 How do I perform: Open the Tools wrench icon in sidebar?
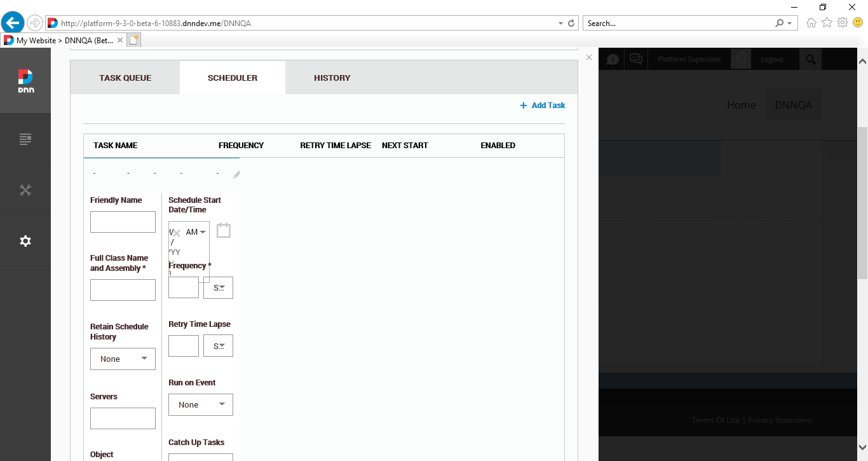[x=25, y=189]
